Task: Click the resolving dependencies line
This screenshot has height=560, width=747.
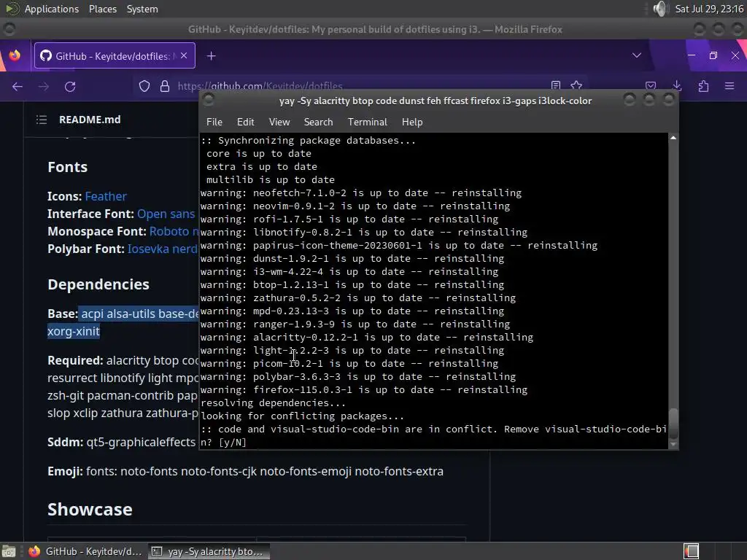Action: [x=273, y=402]
